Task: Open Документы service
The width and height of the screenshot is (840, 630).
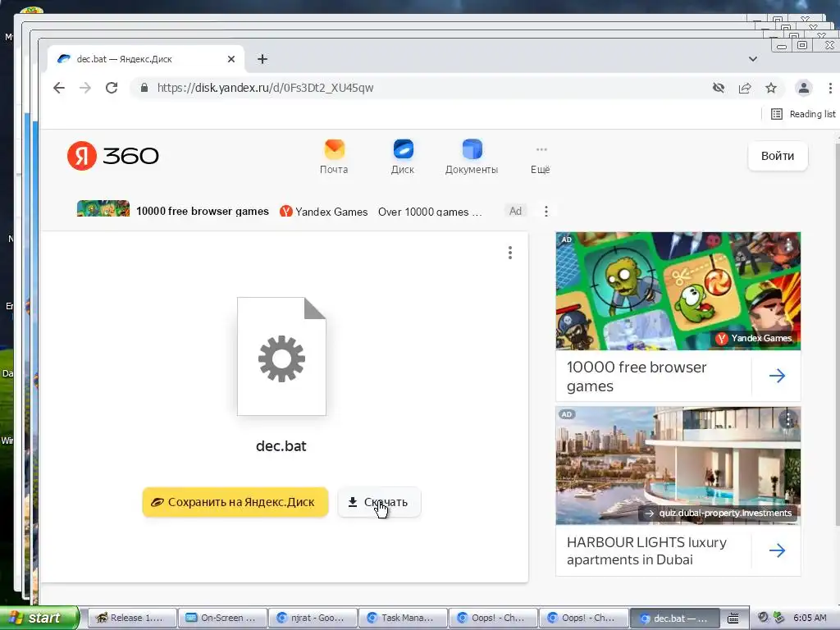Action: 472,157
